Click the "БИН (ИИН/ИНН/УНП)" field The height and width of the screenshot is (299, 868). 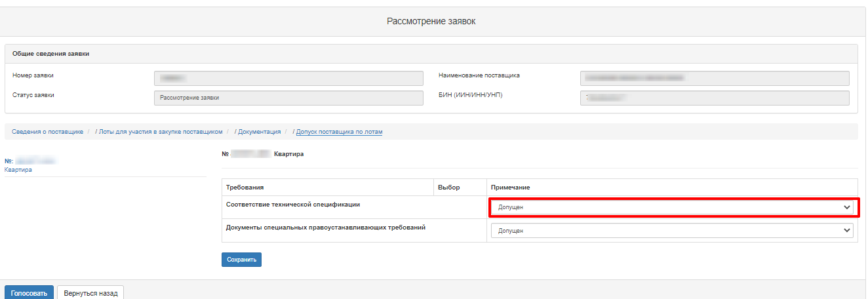[x=714, y=98]
